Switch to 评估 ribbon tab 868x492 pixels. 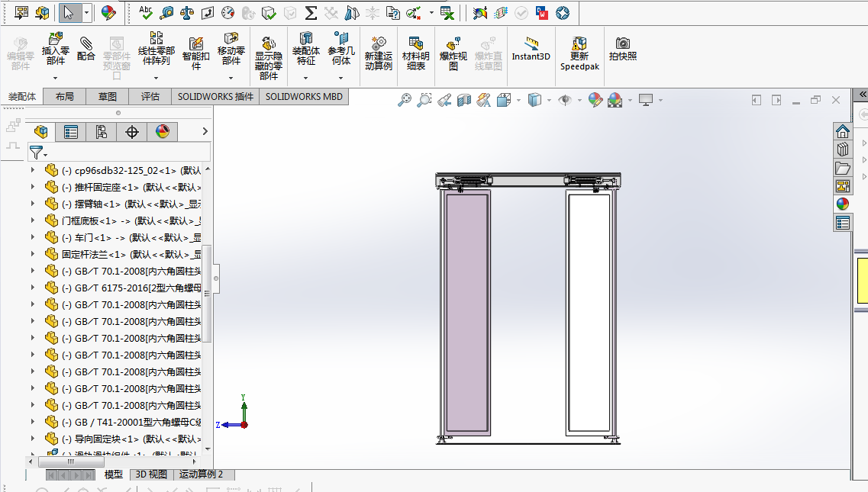[150, 97]
